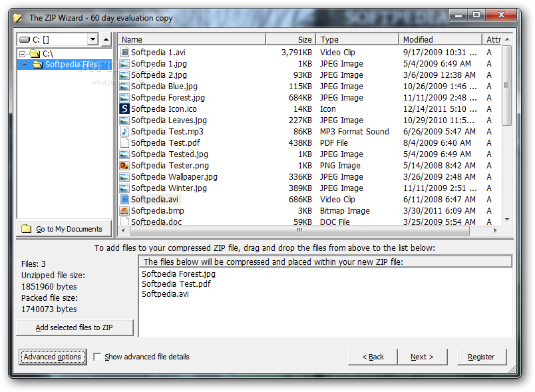Click the Register button
The image size is (535, 392).
pos(481,357)
